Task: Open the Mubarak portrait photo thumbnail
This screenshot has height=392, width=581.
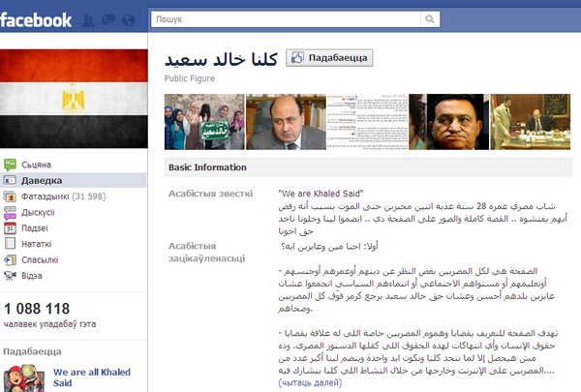Action: pyautogui.click(x=449, y=122)
